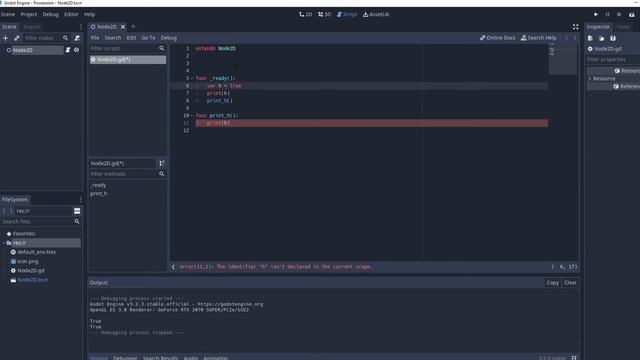Go to previous folder in FileSystem

(4, 211)
